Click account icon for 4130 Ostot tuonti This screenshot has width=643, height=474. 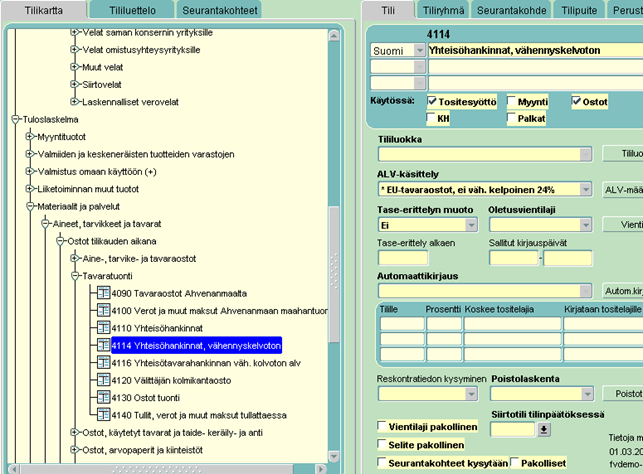click(104, 397)
